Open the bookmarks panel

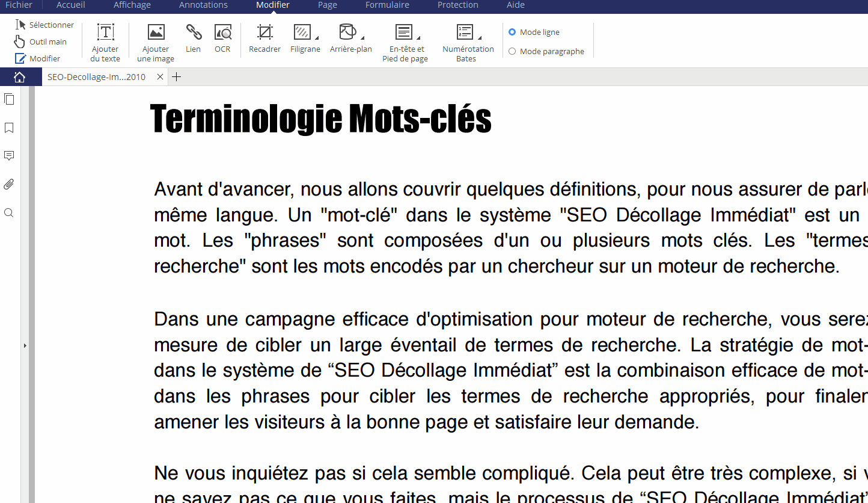click(x=9, y=128)
